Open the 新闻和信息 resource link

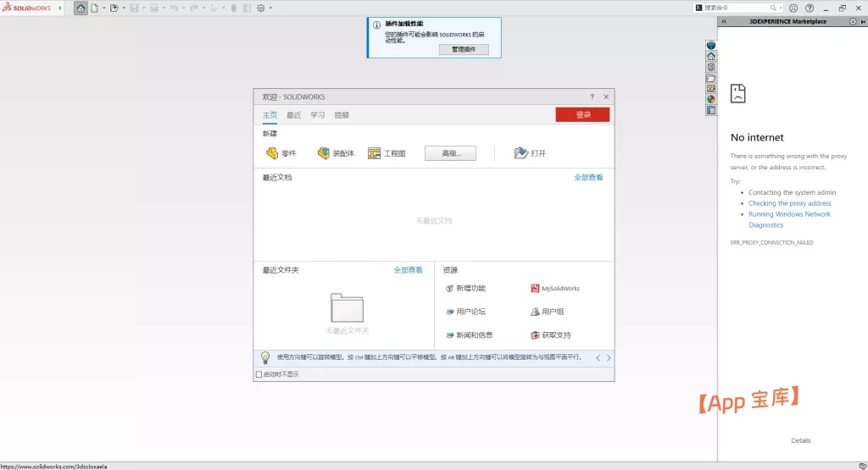[470, 335]
